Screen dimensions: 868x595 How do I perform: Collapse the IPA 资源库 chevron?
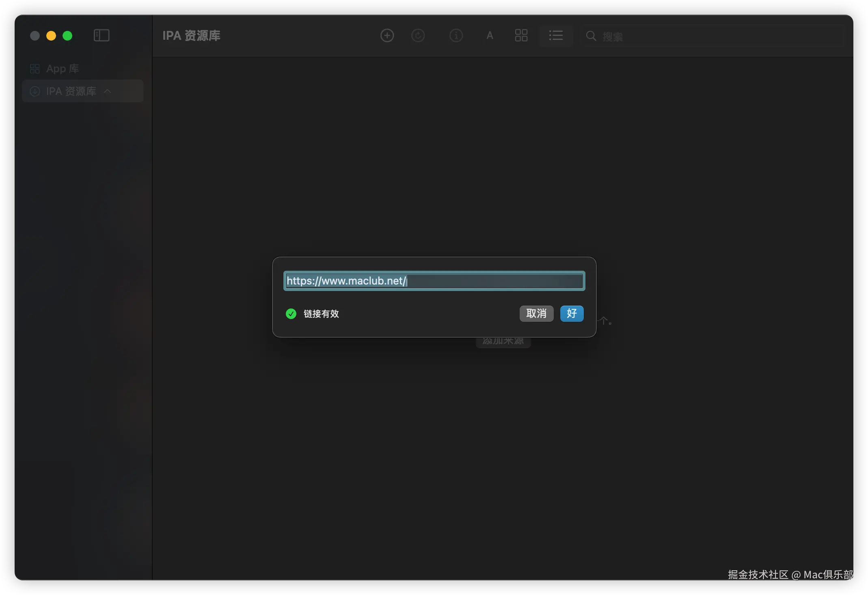pos(108,91)
